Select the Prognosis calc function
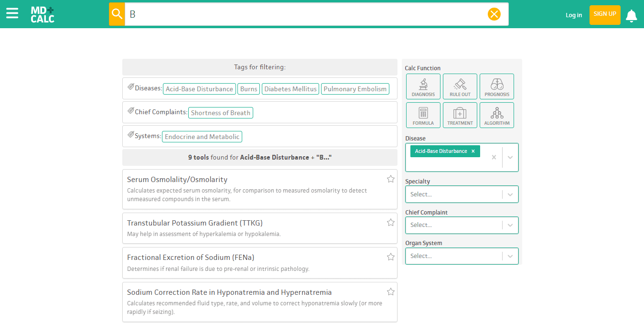The width and height of the screenshot is (644, 323). click(x=497, y=86)
